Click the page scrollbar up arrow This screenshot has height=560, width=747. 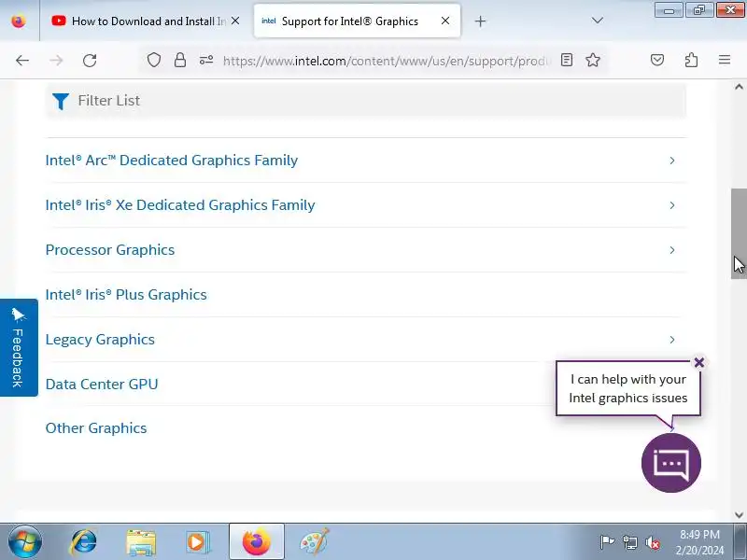[x=739, y=87]
